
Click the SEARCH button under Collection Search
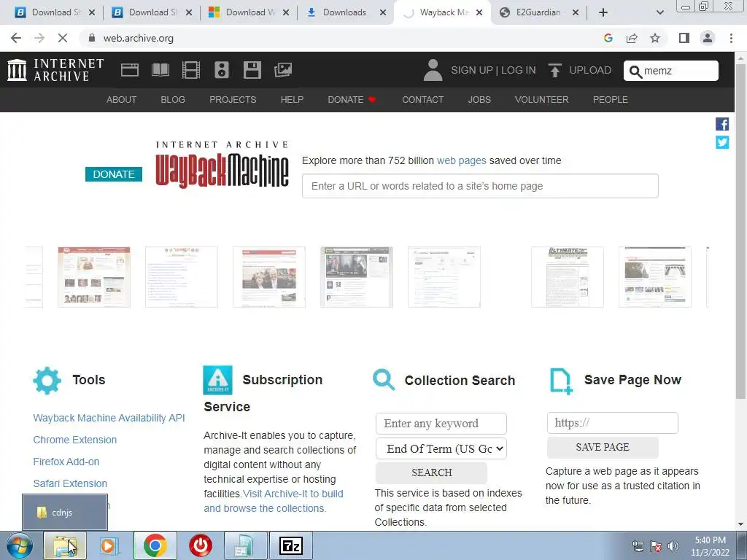pos(432,472)
